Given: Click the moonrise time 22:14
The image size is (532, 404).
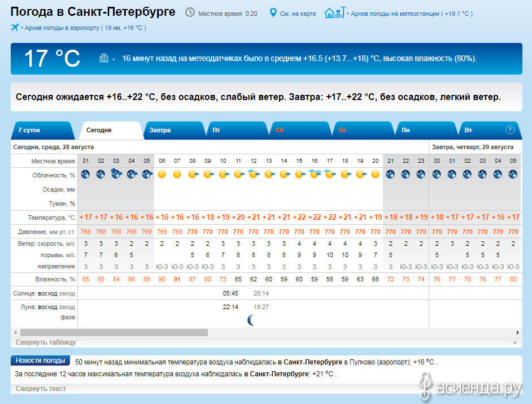Looking at the screenshot, I should tap(230, 307).
